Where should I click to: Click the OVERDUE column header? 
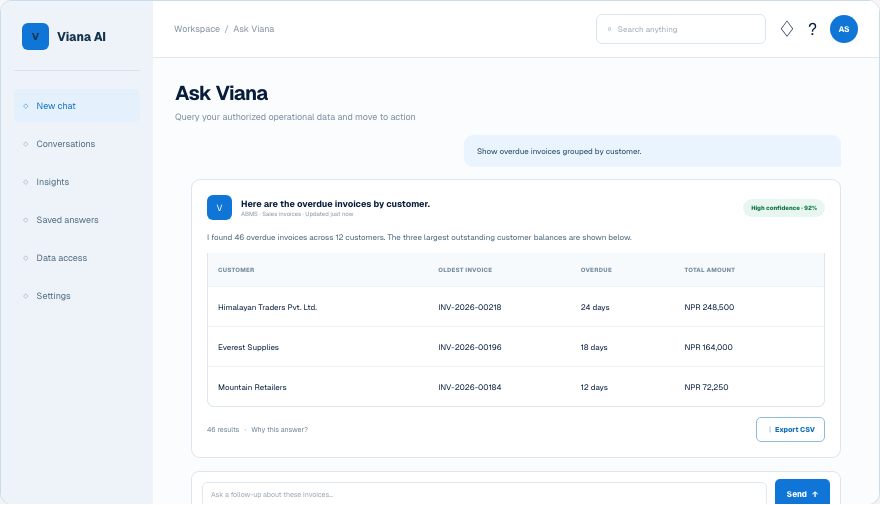pyautogui.click(x=596, y=270)
